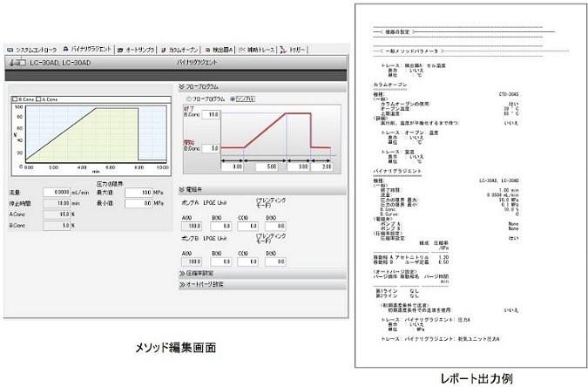
Task: Click the 圧力の限界 label
Action: coord(111,184)
